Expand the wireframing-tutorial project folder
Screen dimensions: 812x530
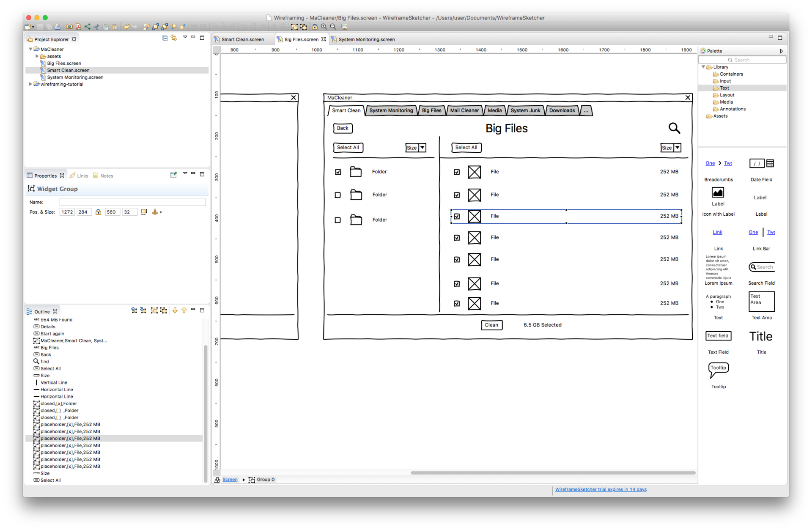30,84
